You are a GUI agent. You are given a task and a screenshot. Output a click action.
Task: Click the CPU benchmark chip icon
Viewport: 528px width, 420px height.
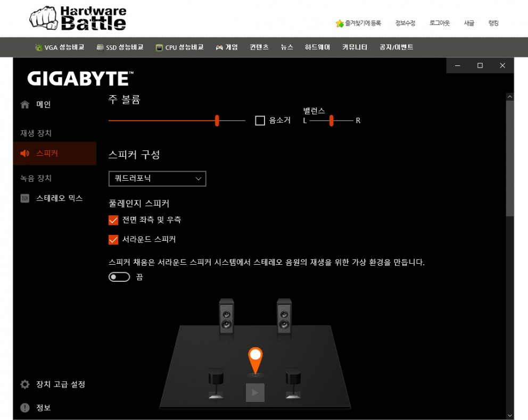(159, 47)
